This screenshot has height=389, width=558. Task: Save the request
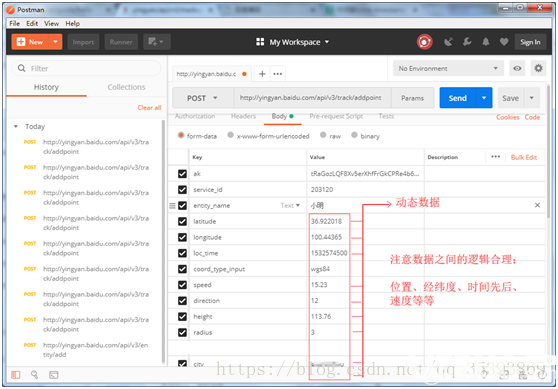[x=510, y=98]
